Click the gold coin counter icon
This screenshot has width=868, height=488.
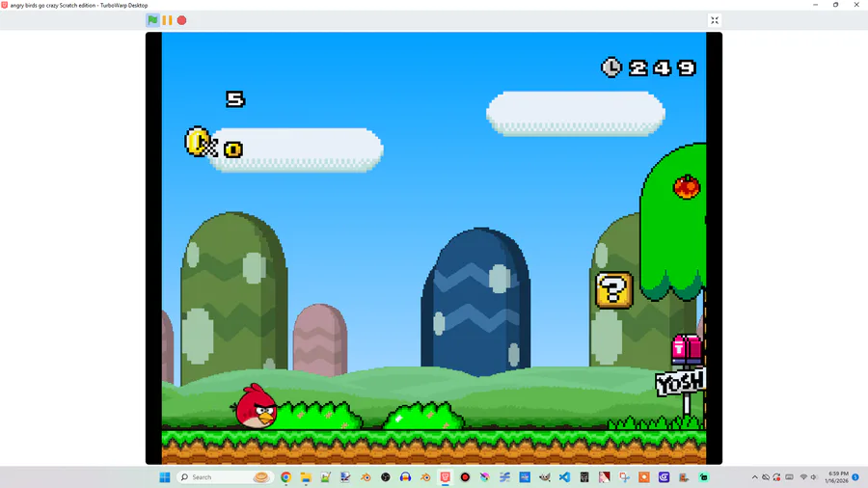pyautogui.click(x=198, y=142)
